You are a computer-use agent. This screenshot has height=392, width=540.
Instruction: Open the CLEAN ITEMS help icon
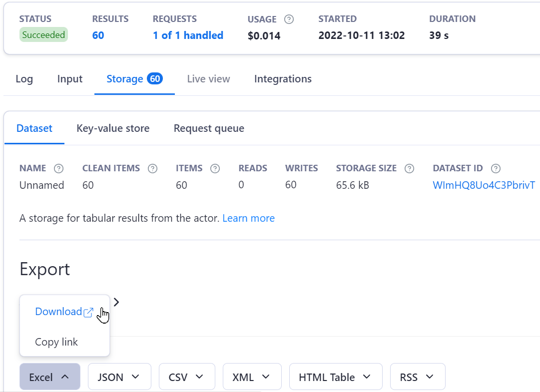point(152,168)
